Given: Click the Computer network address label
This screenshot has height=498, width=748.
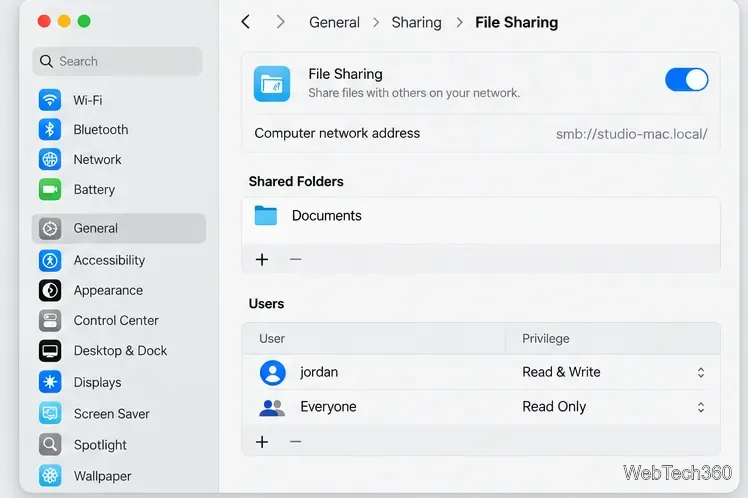Looking at the screenshot, I should coord(337,133).
